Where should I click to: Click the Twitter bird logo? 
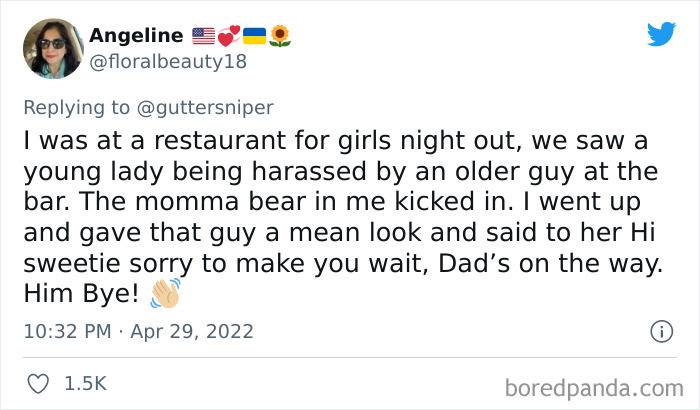coord(661,34)
